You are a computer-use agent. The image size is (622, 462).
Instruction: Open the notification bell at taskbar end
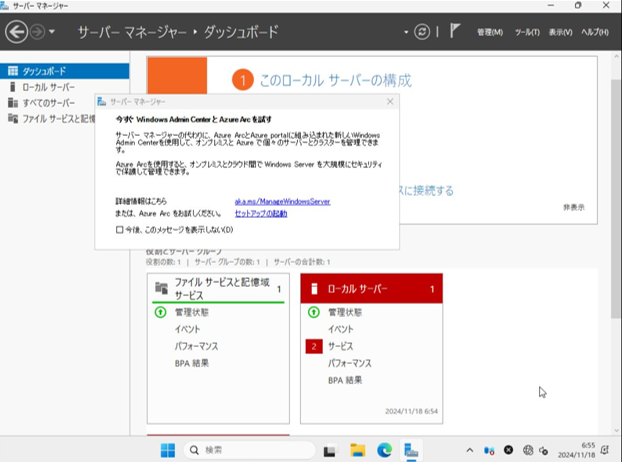coord(605,450)
